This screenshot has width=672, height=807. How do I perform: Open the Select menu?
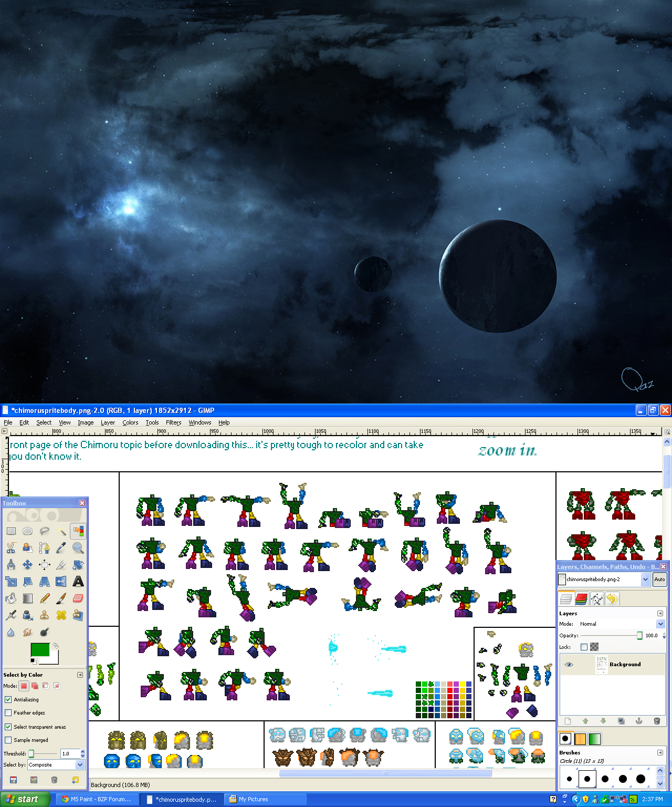click(x=44, y=422)
